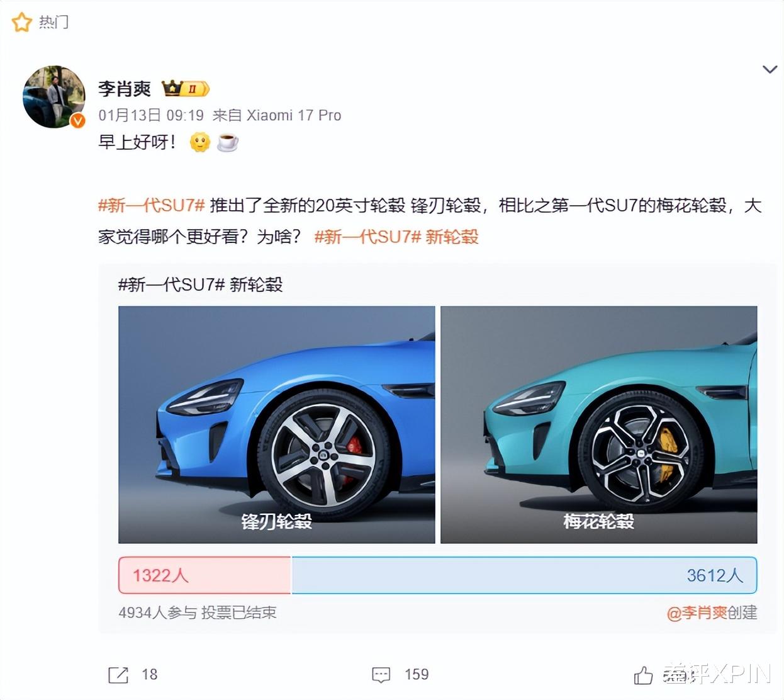Screen dimensions: 784x700
Task: Click @李肖爽 poll creator link
Action: pyautogui.click(x=697, y=612)
